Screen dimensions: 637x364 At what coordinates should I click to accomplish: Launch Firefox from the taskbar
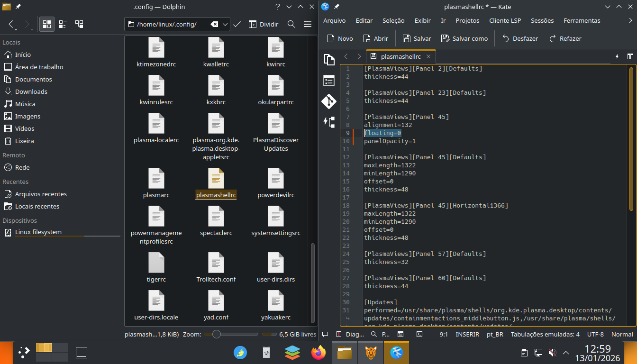coord(318,353)
